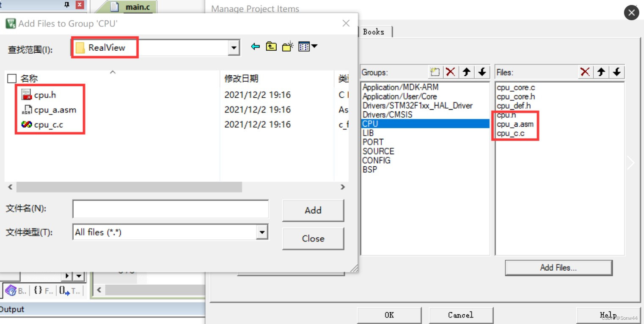Screen dimensions: 644x324
Task: Select the PORT group
Action: point(373,142)
